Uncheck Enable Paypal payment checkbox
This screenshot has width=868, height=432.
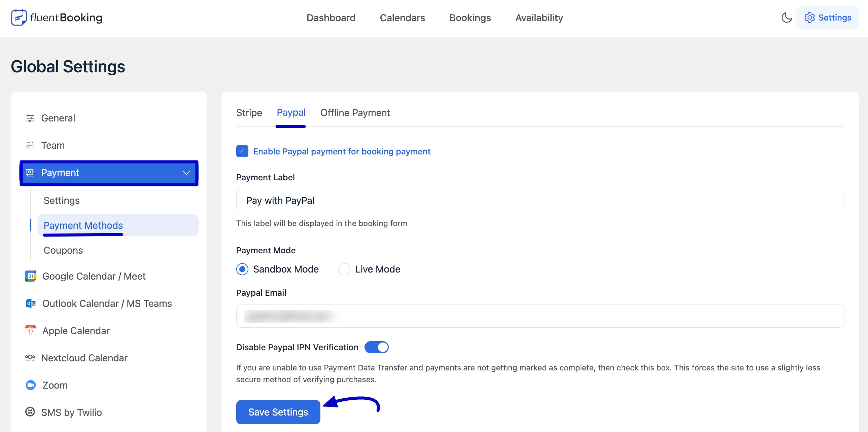pyautogui.click(x=242, y=151)
